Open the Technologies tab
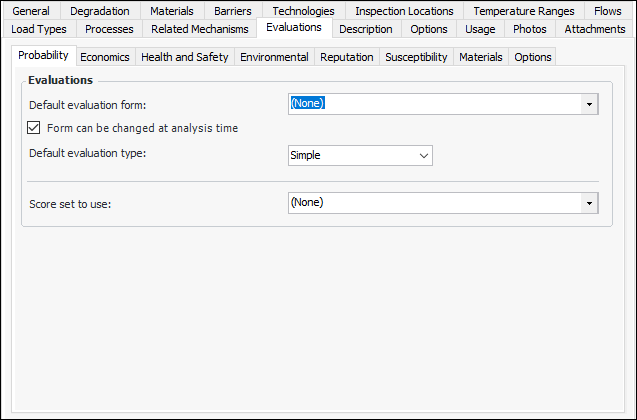Image resolution: width=637 pixels, height=420 pixels. 303,11
